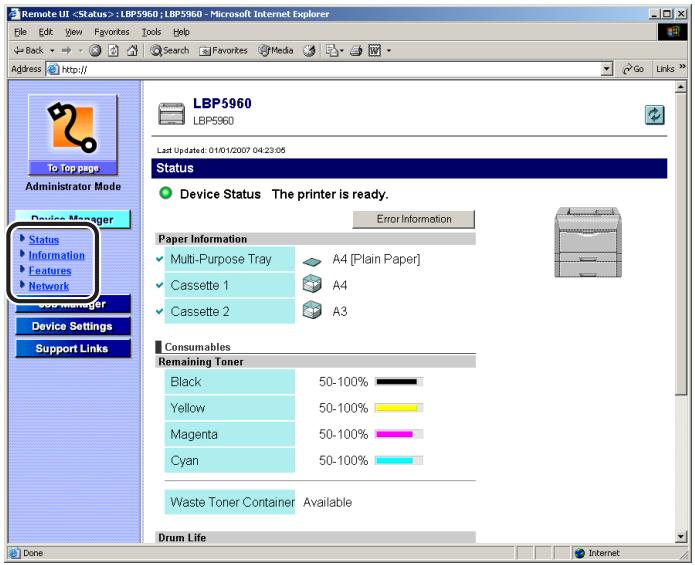Viewport: 695px width, 565px height.
Task: Open the Media toolbar button
Action: click(276, 51)
